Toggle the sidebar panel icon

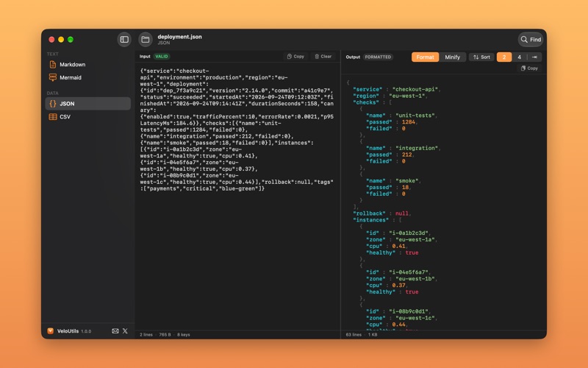point(124,40)
